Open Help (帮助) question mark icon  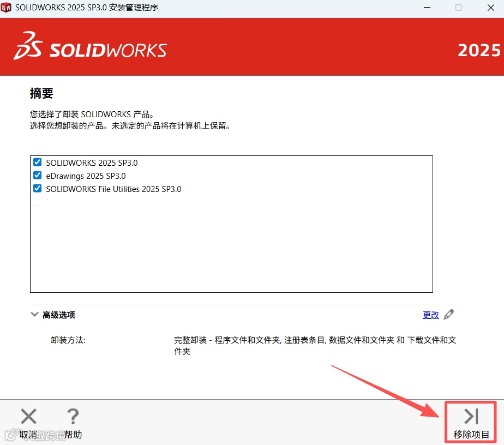tap(73, 417)
